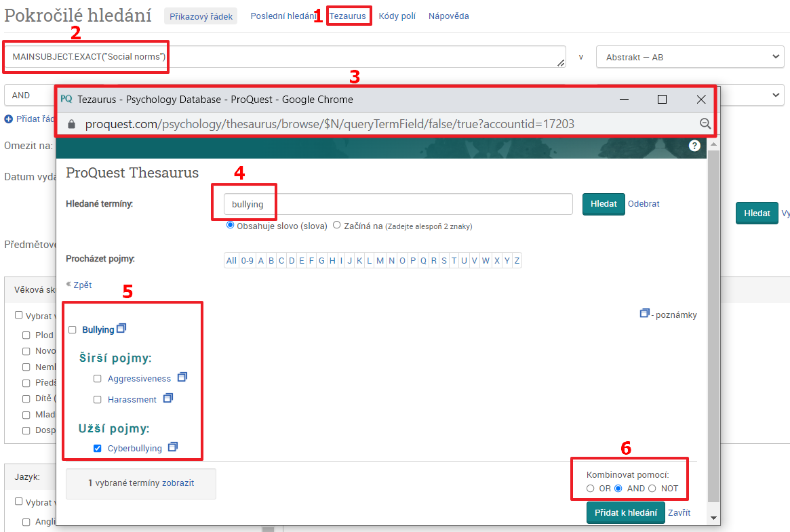Open notes icon beside Harassment
The height and width of the screenshot is (532, 790).
pyautogui.click(x=168, y=398)
